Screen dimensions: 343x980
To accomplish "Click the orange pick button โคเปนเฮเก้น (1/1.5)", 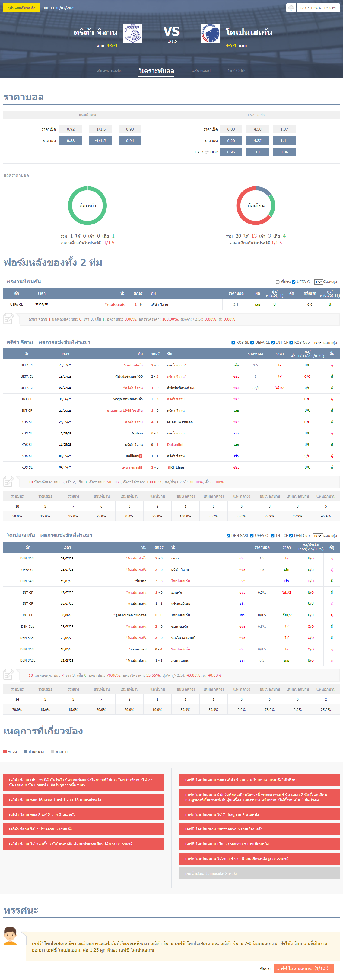I will pyautogui.click(x=303, y=968).
